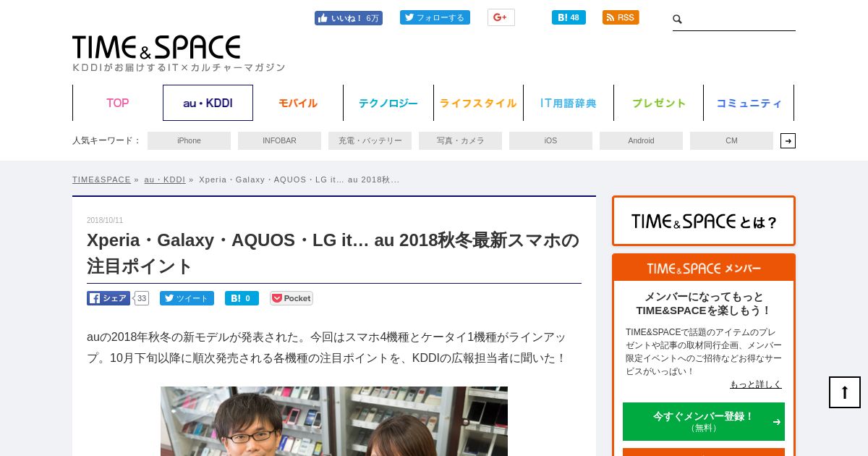Open the article photo of two people

(334, 421)
